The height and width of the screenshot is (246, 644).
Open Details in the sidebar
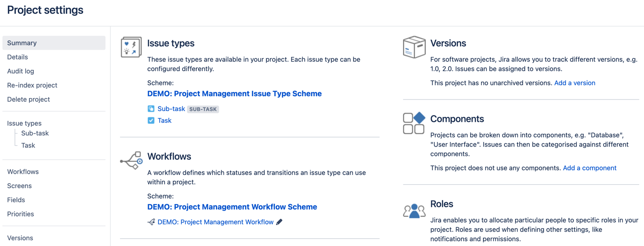17,57
